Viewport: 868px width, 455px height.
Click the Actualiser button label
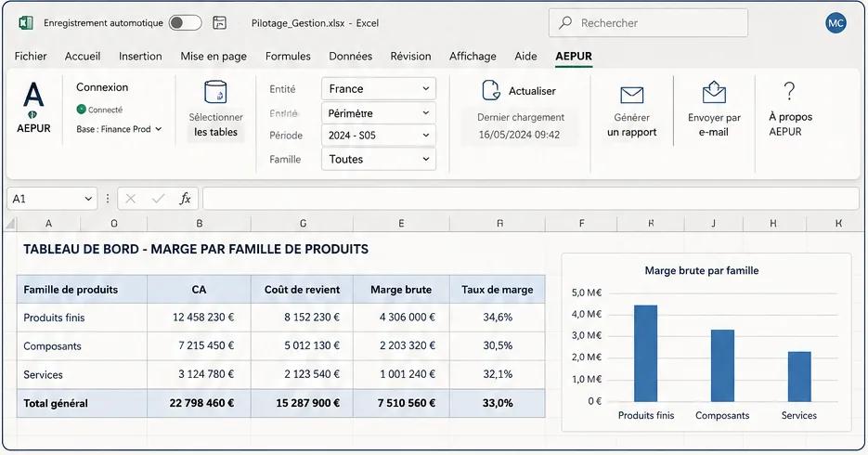tap(532, 91)
